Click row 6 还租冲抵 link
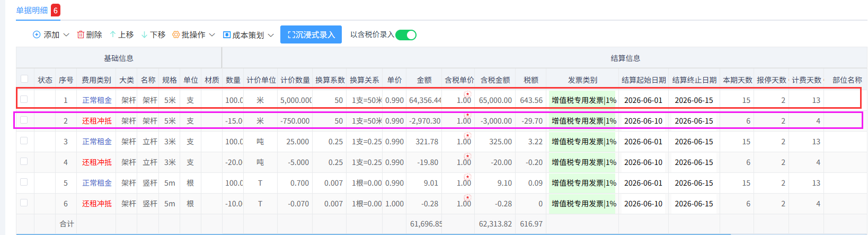 tap(97, 203)
